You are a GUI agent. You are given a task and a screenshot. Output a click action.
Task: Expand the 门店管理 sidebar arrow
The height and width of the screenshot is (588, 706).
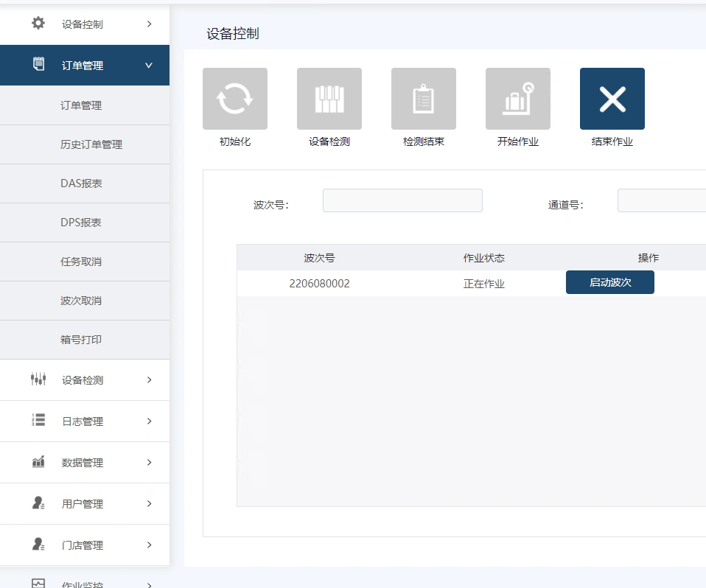(149, 545)
